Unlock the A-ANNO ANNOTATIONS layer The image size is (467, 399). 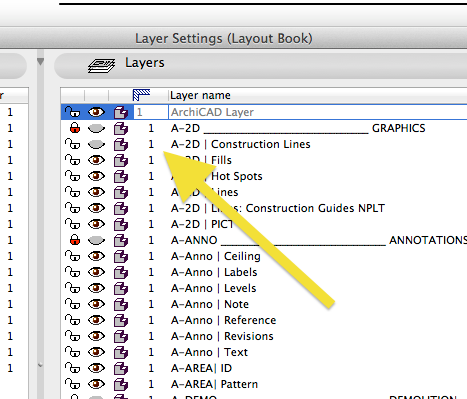tap(75, 240)
